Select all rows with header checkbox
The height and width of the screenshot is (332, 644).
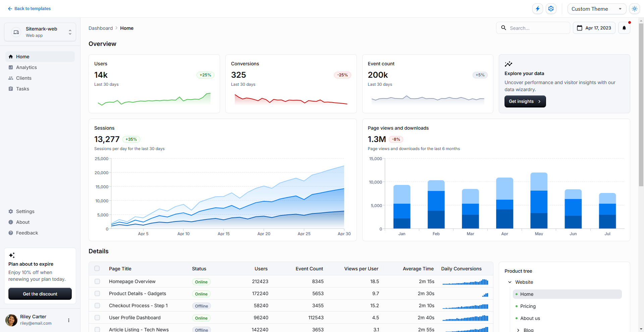click(x=97, y=268)
